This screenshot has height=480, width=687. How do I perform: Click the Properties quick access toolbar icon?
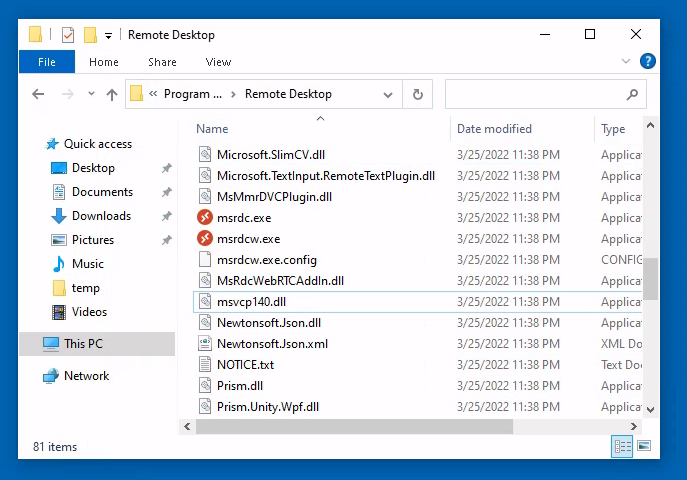(x=68, y=35)
